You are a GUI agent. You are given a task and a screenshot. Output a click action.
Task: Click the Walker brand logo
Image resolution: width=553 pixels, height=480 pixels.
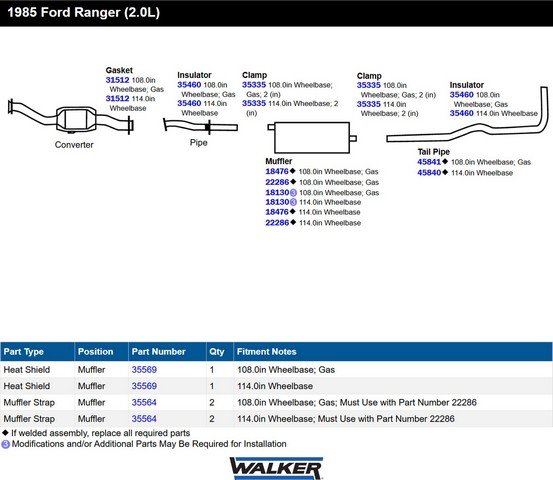click(x=276, y=468)
